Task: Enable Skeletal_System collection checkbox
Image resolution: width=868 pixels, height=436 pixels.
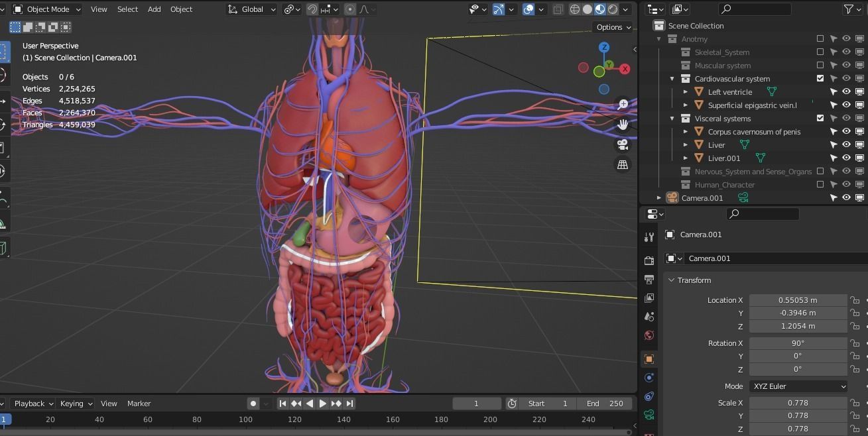Action: point(820,52)
